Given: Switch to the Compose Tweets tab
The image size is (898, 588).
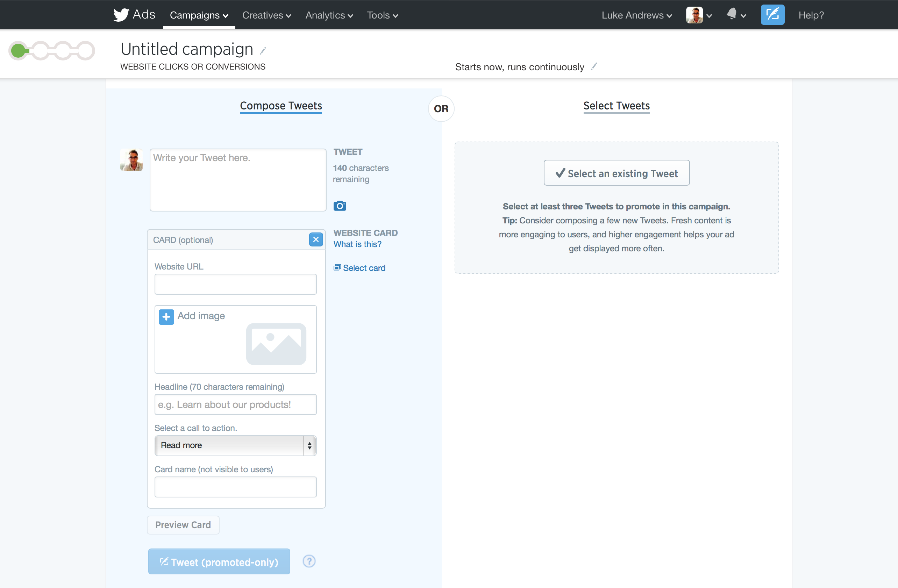Looking at the screenshot, I should [x=281, y=106].
